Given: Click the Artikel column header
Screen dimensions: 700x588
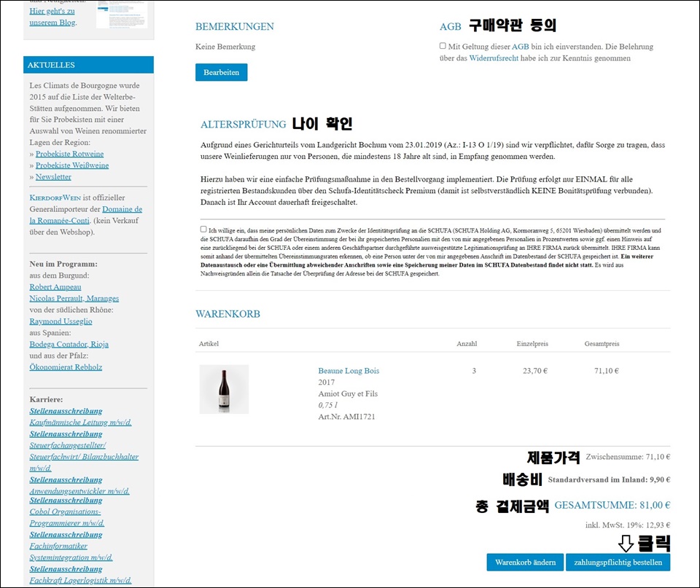Looking at the screenshot, I should tap(209, 343).
